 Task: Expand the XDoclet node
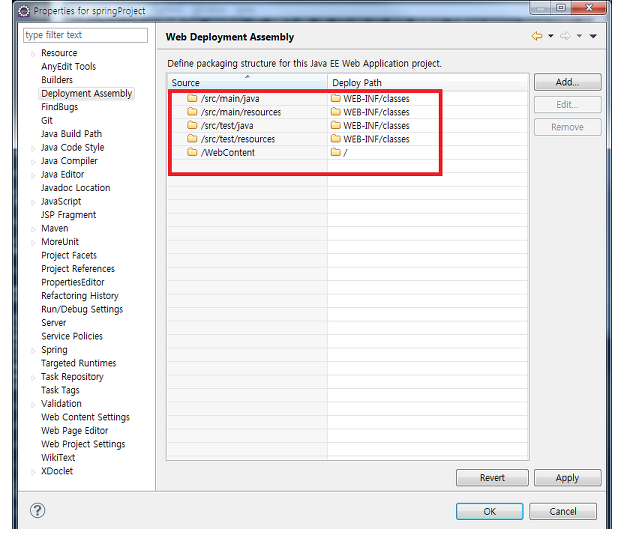[x=33, y=472]
